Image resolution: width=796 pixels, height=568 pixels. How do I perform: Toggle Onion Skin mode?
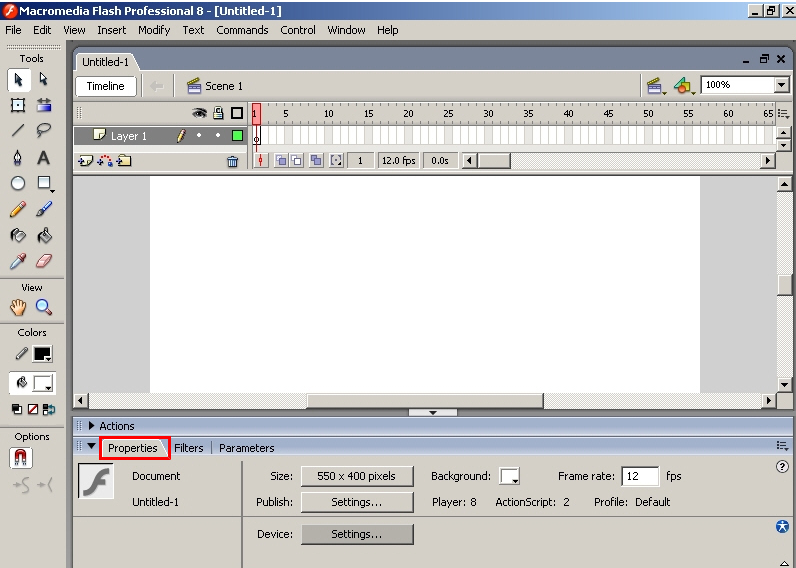pos(281,160)
